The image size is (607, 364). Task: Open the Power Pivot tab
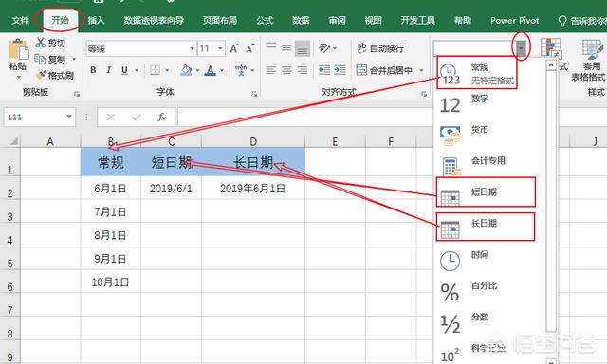click(514, 20)
